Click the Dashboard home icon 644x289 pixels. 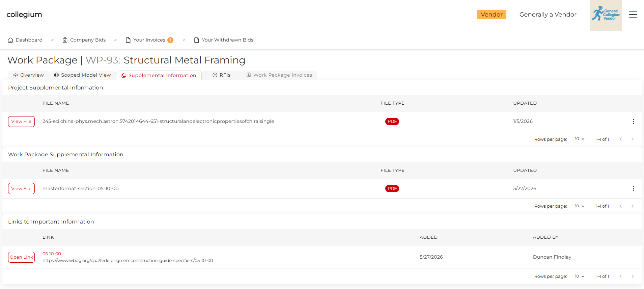coord(10,40)
